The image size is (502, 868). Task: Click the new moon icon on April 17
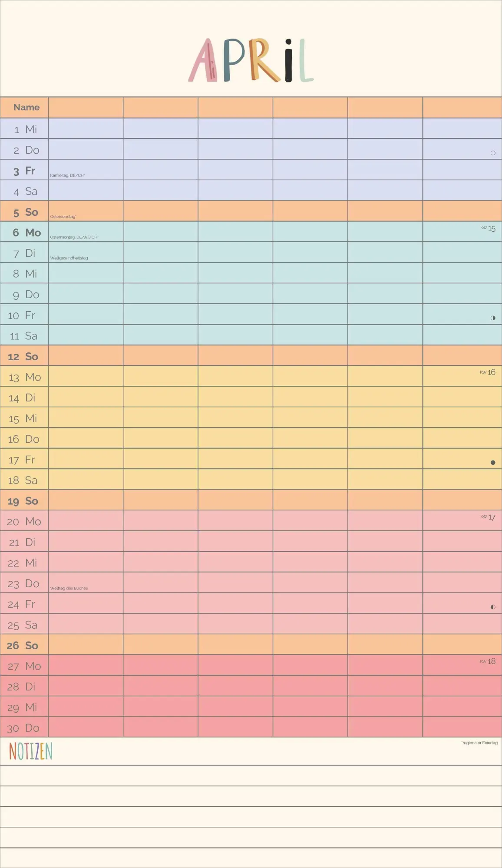tap(493, 462)
